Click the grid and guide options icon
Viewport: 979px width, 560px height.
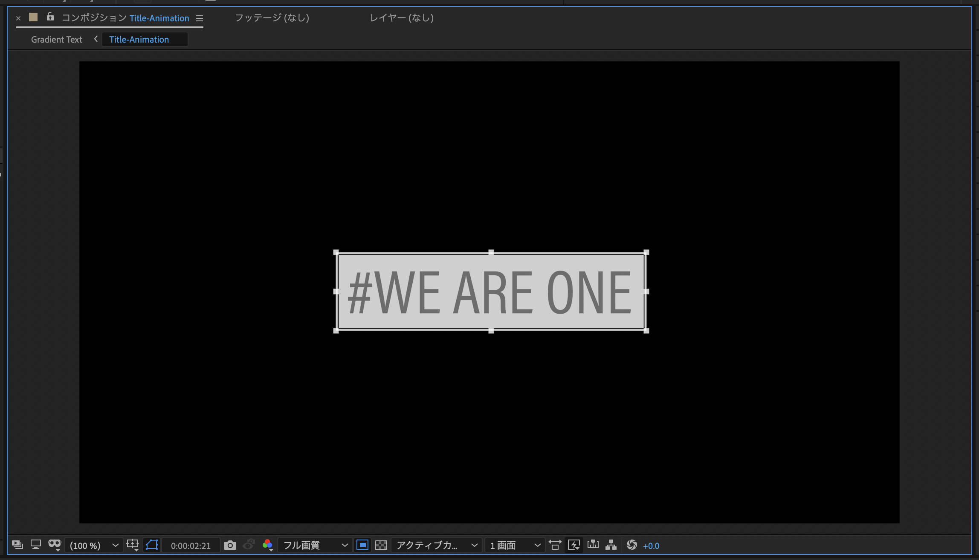coord(133,545)
